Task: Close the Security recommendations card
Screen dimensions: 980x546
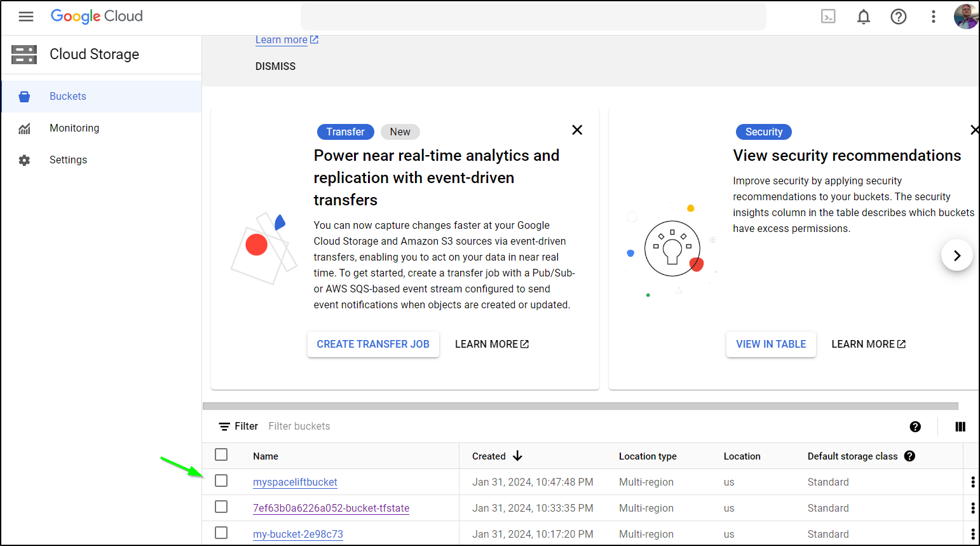Action: click(x=975, y=130)
